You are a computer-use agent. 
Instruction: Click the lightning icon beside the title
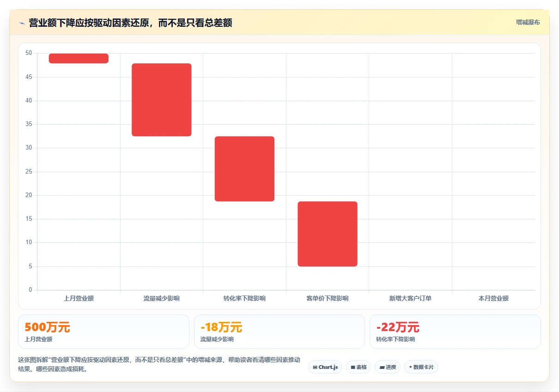22,23
